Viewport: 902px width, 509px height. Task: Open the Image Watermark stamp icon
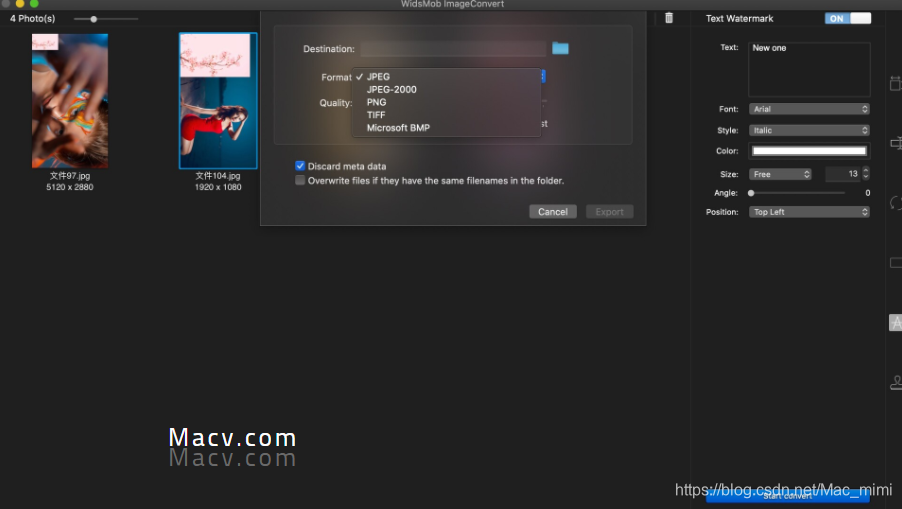pos(896,382)
